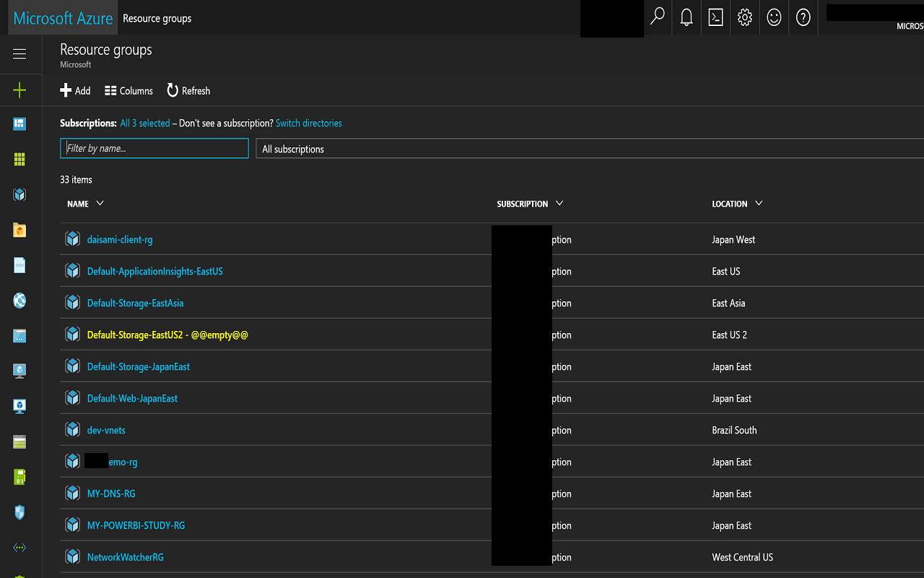This screenshot has height=578, width=924.
Task: Click the Resource groups breadcrumb in top bar
Action: tap(157, 18)
